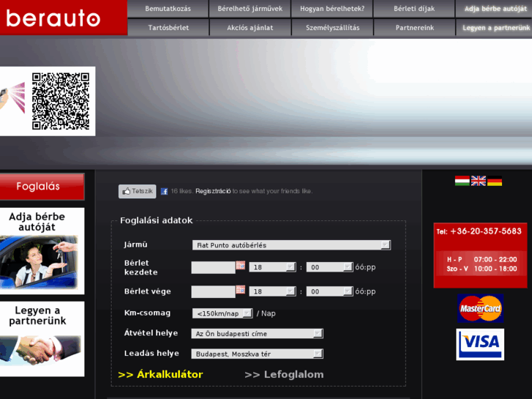Click the Szo - V 10:00 - 18:00 hours
The height and width of the screenshot is (399, 532).
pyautogui.click(x=482, y=269)
